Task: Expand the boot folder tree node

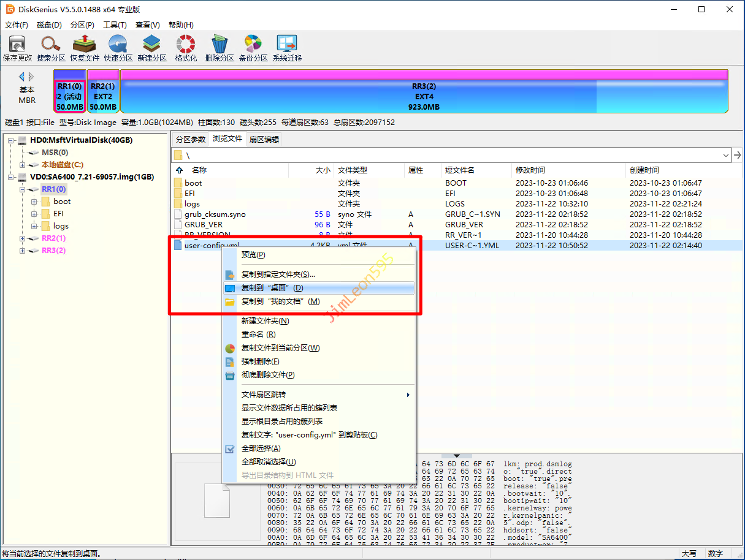Action: [34, 202]
